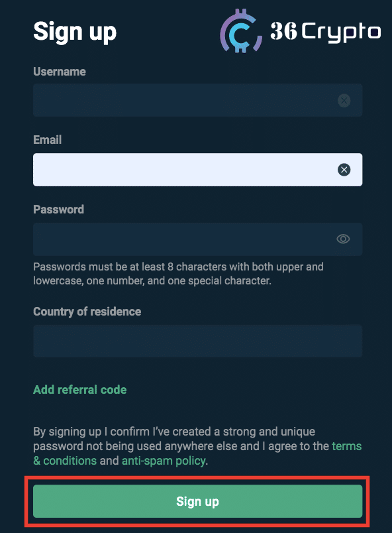Open the Add referral code link
392x533 pixels.
pyautogui.click(x=79, y=390)
